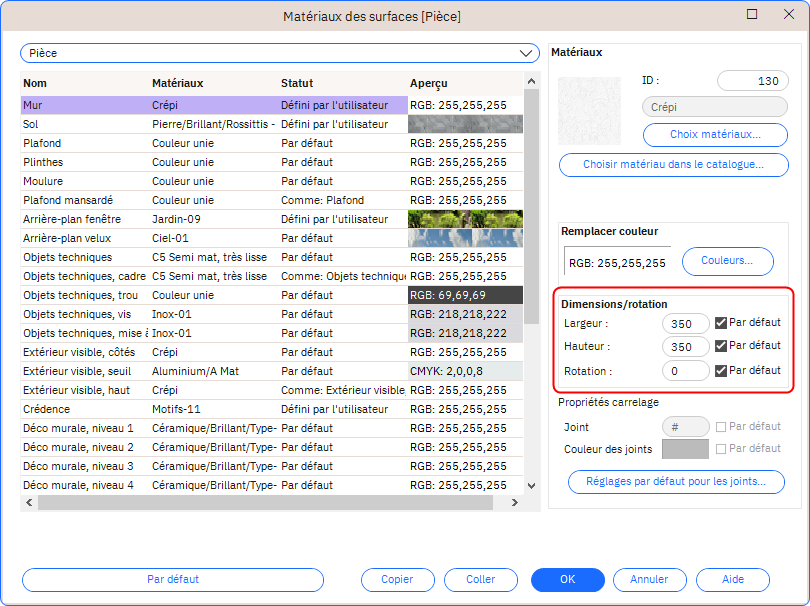Click the Jardin-09 preview thumbnail
Viewport: 810px width, 606px height.
(x=465, y=219)
